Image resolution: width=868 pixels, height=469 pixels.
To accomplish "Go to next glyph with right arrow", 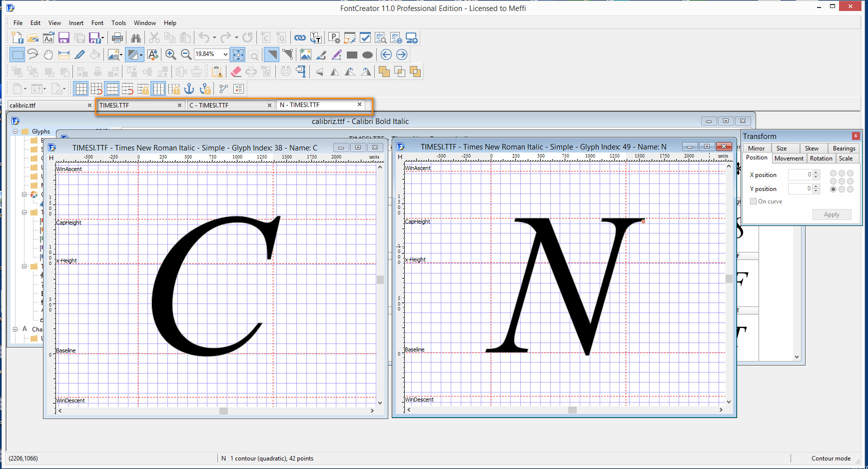I will click(x=401, y=54).
